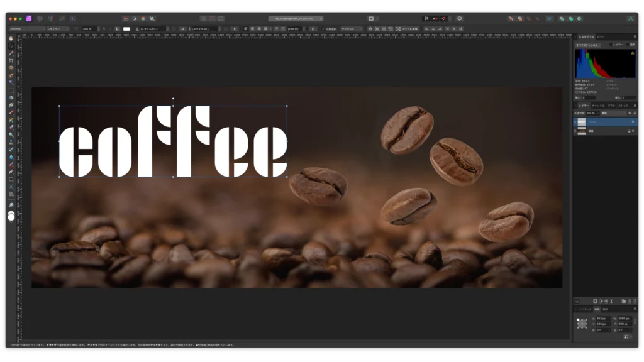Toggle the Layer checkbox in Histogram panel

(x=610, y=45)
